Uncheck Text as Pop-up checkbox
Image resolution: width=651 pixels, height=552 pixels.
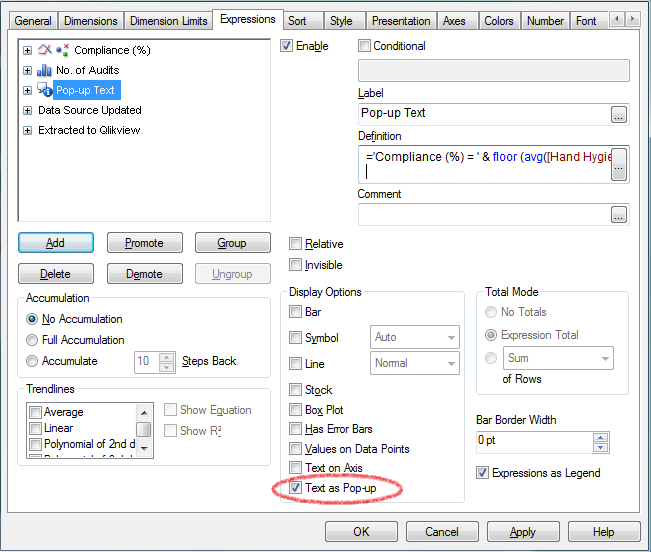[x=295, y=488]
